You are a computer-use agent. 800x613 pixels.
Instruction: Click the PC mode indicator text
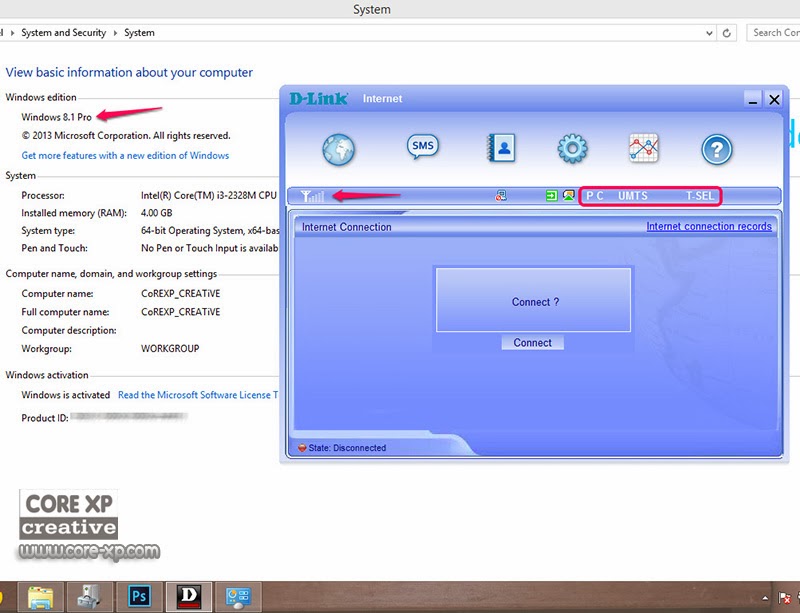[594, 196]
